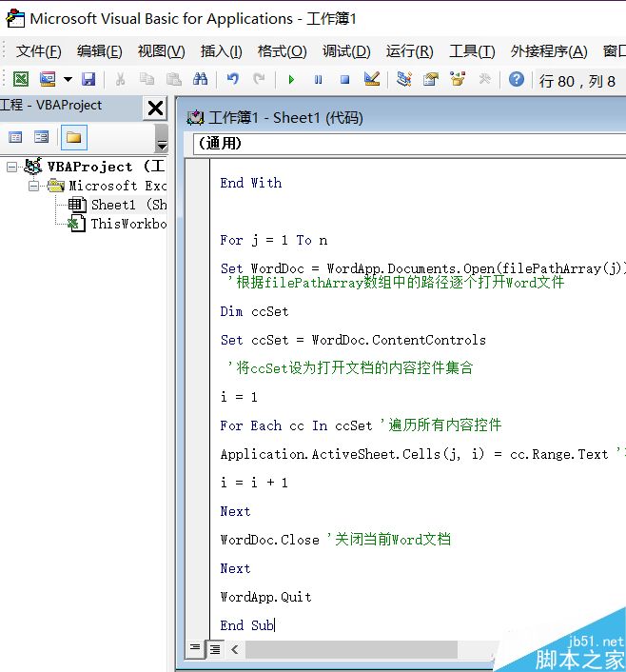626x672 pixels.
Task: Click the 'End Sub' code line
Action: 246,625
